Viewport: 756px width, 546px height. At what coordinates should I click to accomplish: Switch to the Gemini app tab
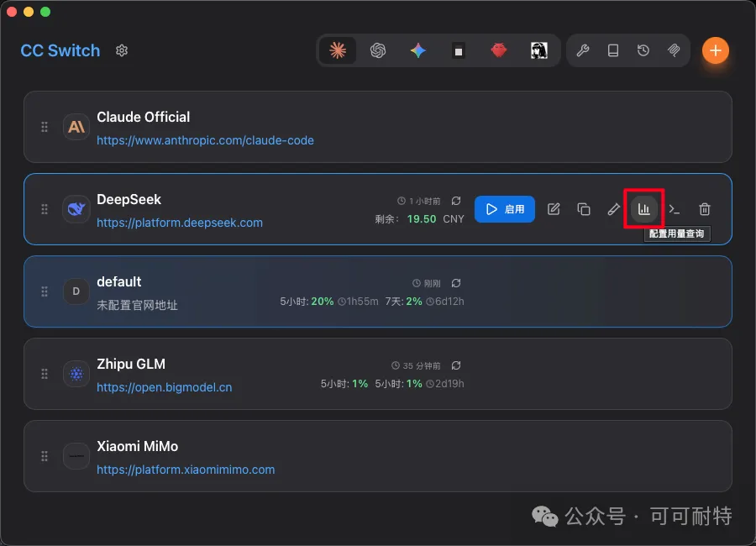pyautogui.click(x=418, y=50)
